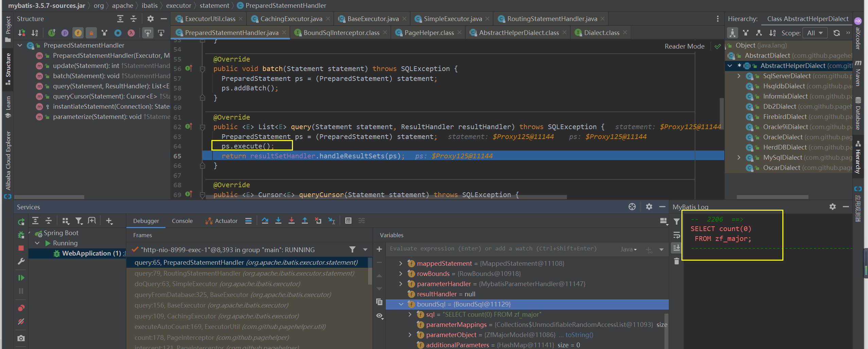The width and height of the screenshot is (868, 349).
Task: Collapse Running node in Services tree
Action: 38,243
